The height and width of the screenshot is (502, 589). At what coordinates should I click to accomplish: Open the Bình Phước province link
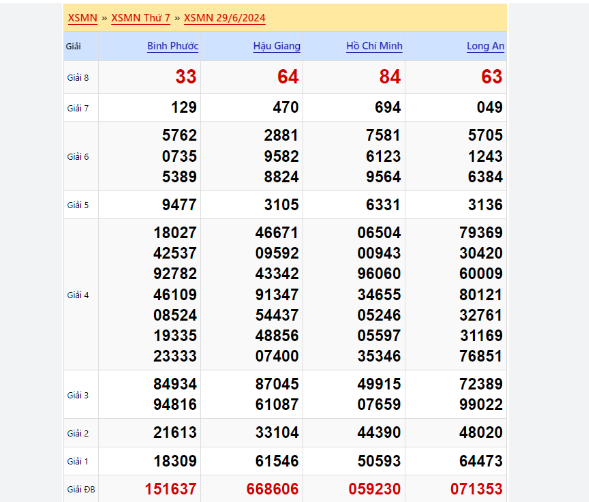172,46
